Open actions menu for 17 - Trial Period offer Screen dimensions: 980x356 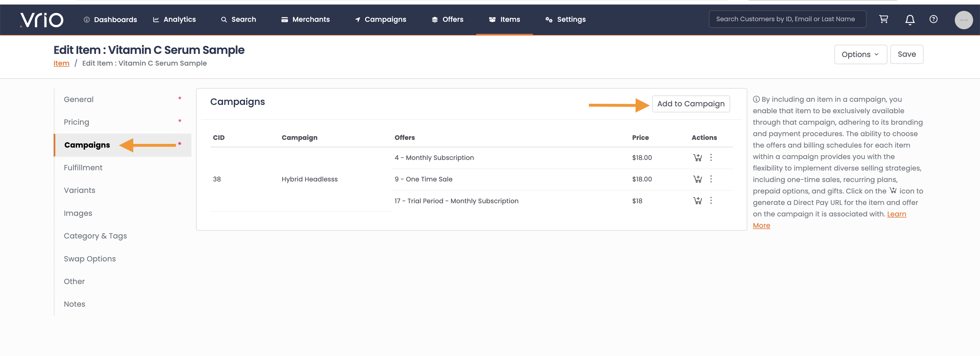pyautogui.click(x=711, y=201)
